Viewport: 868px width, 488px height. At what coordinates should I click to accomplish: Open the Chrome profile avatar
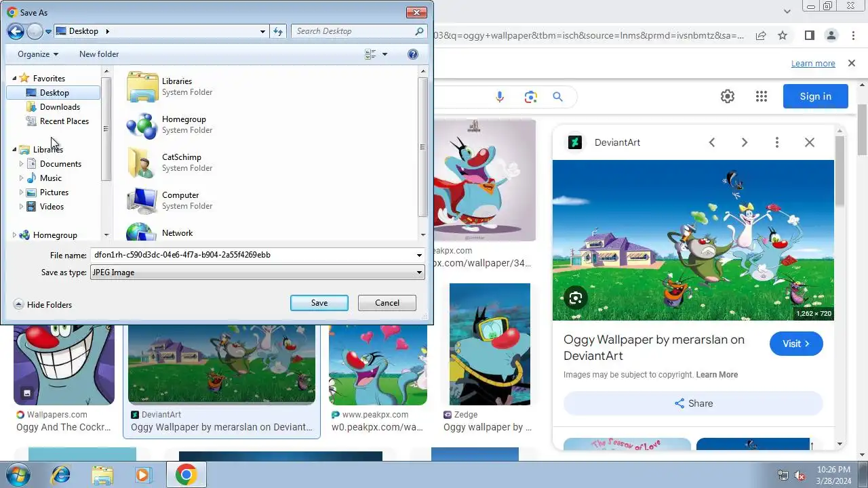[x=831, y=35]
